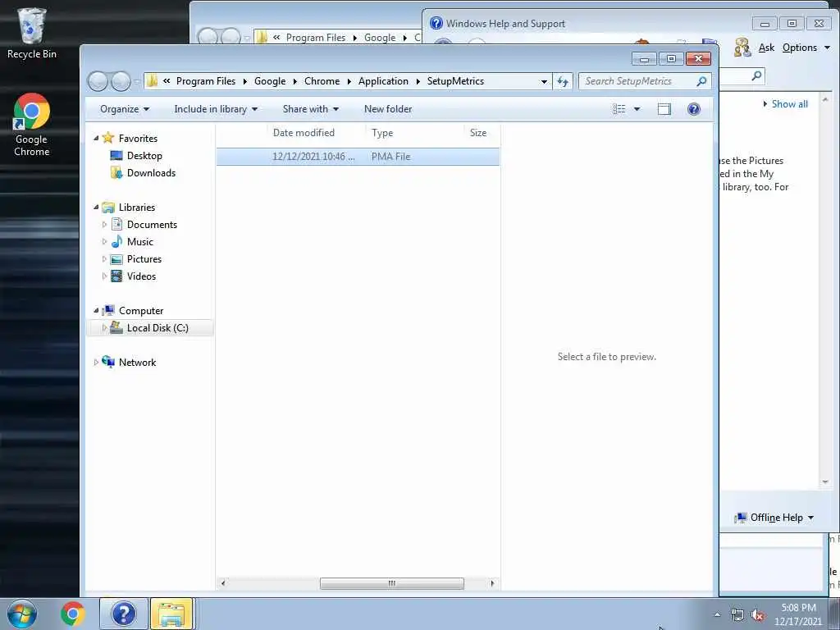Collapse the Computer group arrow

(97, 311)
